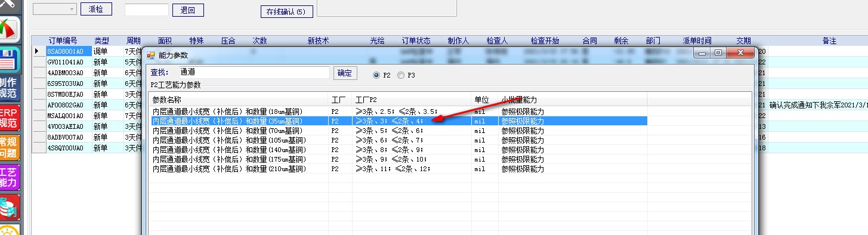868x235 pixels.
Task: Click the 检查开始 column header
Action: coord(545,41)
